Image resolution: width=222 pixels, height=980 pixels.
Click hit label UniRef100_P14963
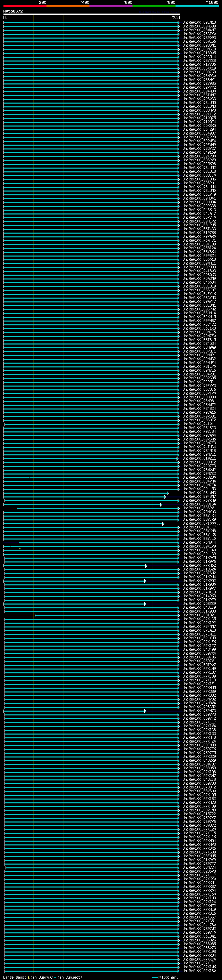pyautogui.click(x=199, y=596)
